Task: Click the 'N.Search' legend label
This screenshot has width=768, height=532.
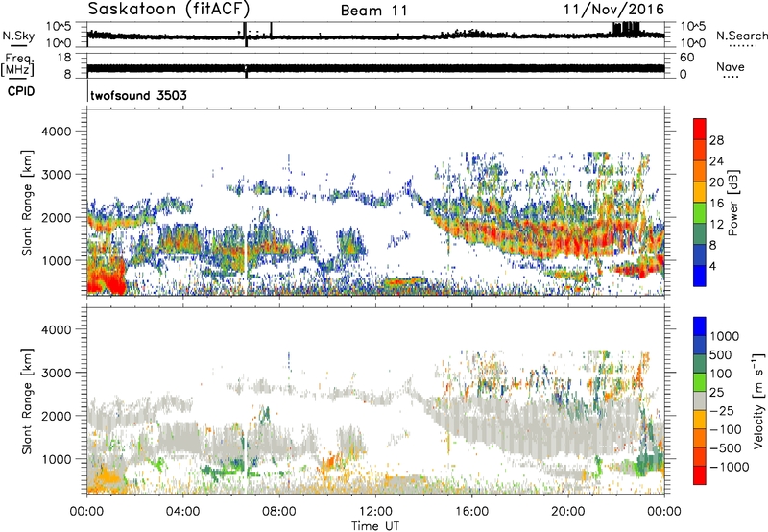Action: pyautogui.click(x=741, y=36)
